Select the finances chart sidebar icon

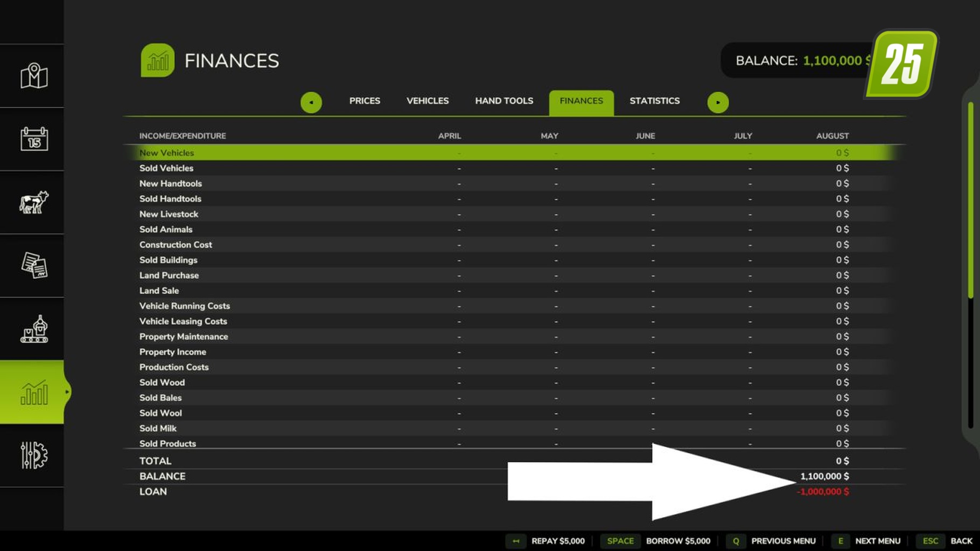coord(34,392)
